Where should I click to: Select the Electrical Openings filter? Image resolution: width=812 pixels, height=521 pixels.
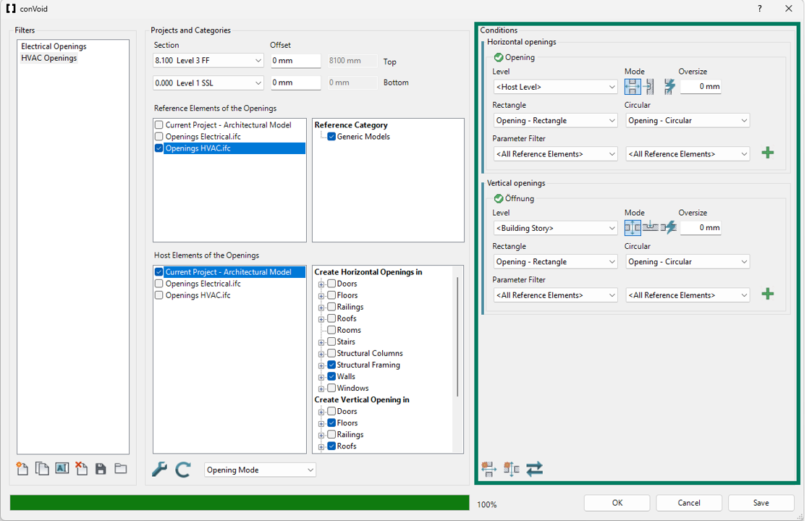point(54,46)
